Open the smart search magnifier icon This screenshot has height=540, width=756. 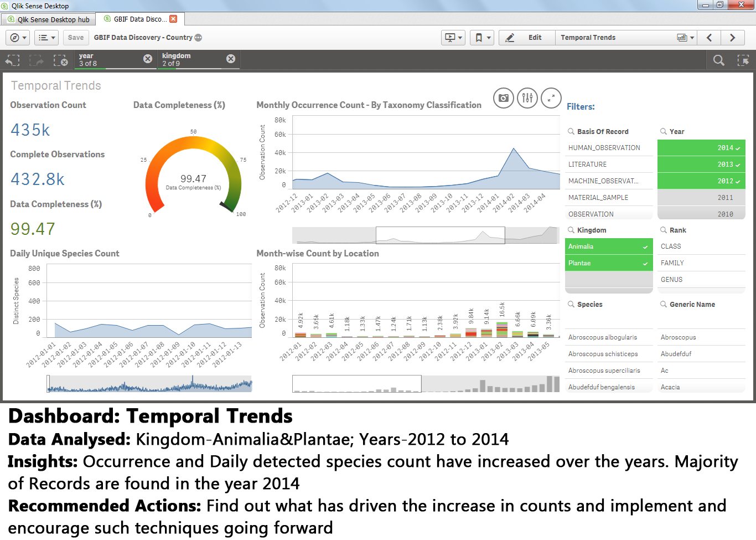[x=718, y=60]
